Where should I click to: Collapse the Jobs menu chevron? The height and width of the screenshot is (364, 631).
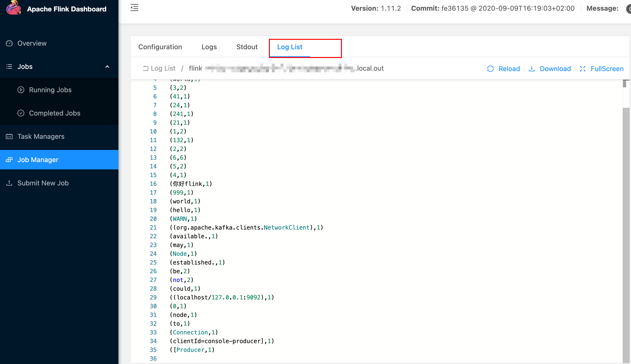click(x=107, y=66)
